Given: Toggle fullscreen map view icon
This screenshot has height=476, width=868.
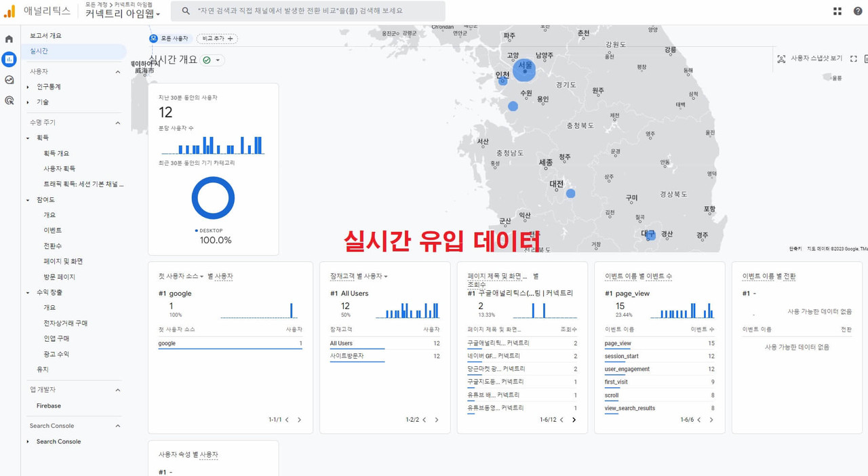Looking at the screenshot, I should point(854,59).
